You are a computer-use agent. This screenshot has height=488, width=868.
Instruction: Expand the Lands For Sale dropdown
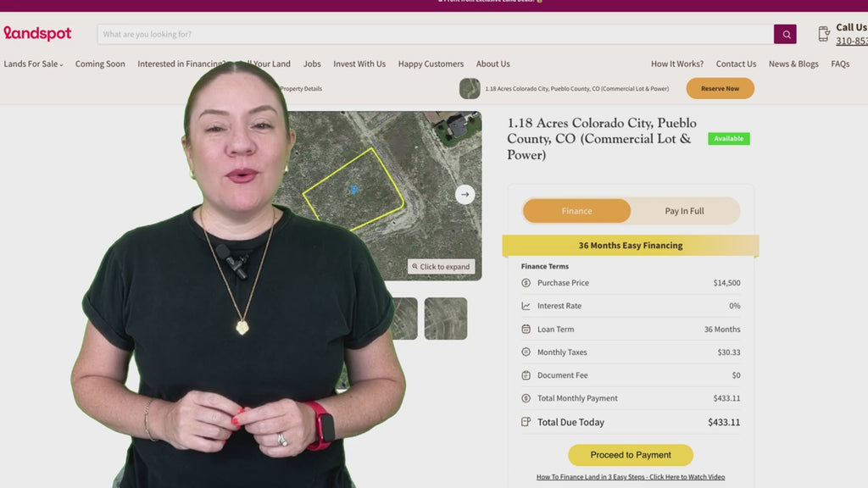coord(33,64)
